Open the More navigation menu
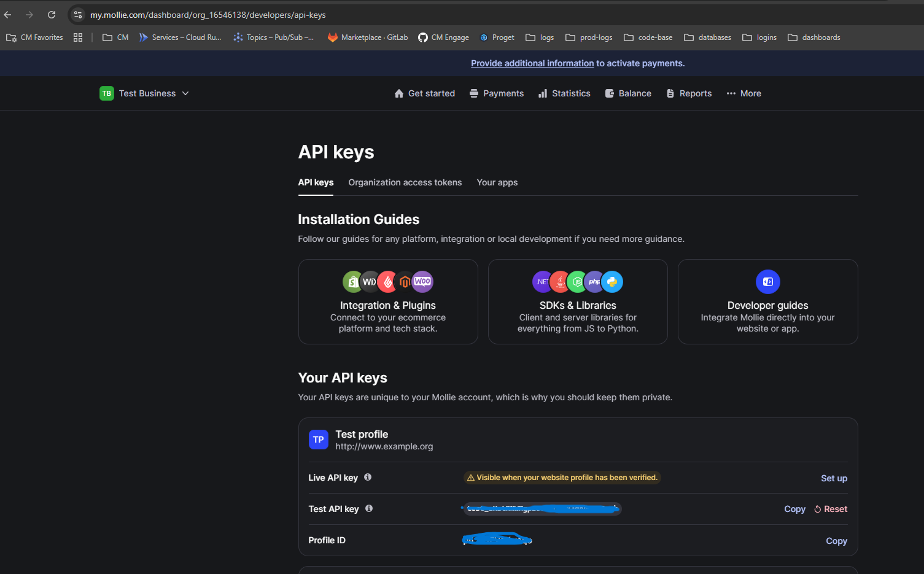Image resolution: width=924 pixels, height=574 pixels. pyautogui.click(x=744, y=93)
